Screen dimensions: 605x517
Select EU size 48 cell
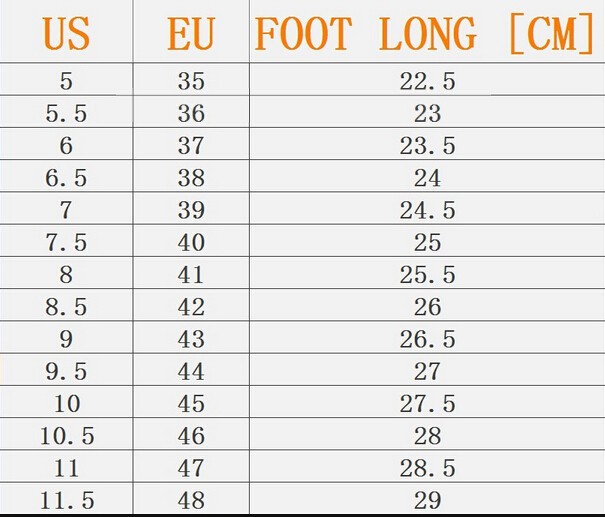[x=191, y=501]
